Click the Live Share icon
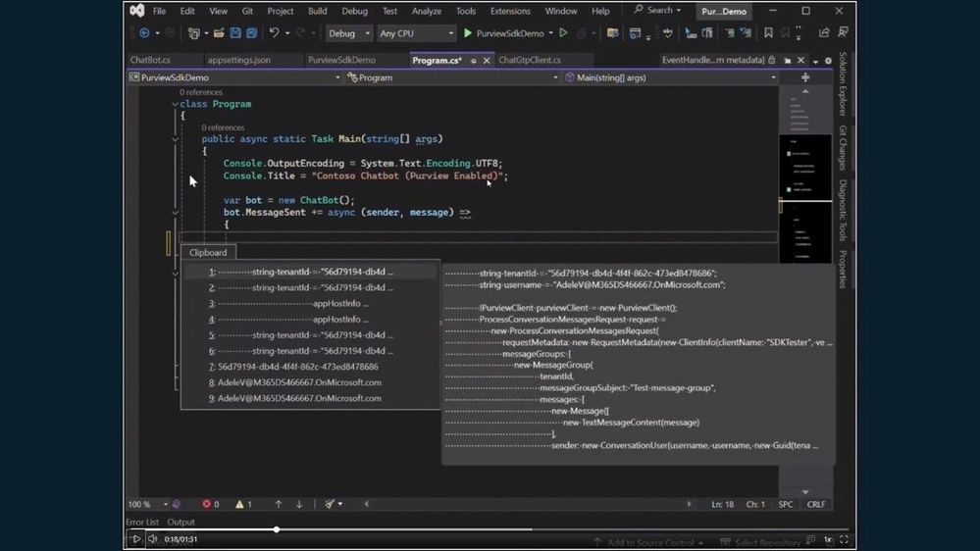 tap(824, 32)
